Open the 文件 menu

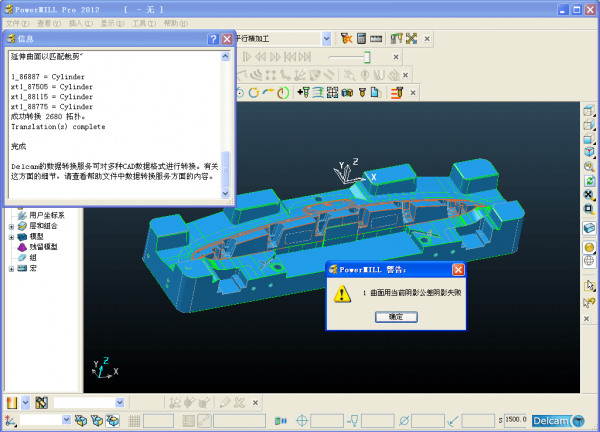pos(17,23)
